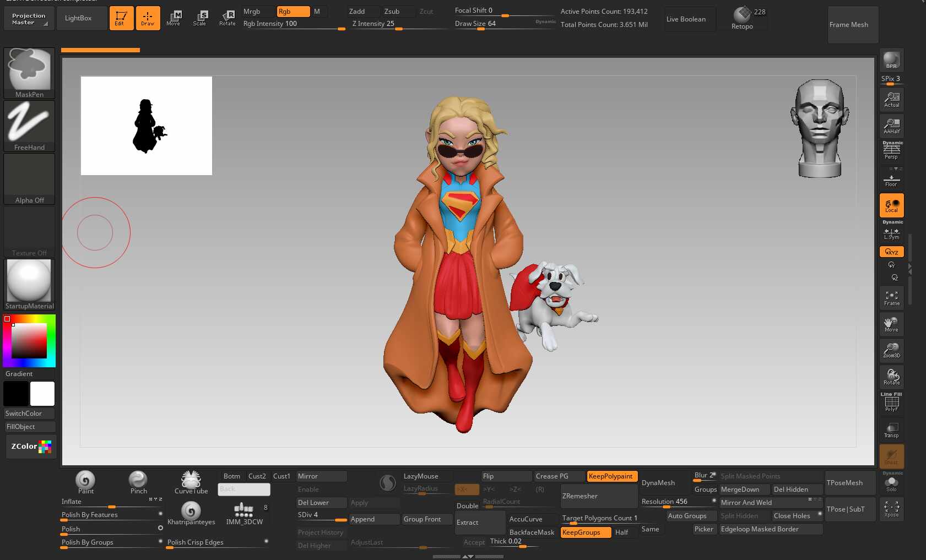
Task: Open the StartupMaterial material picker
Action: (x=29, y=284)
